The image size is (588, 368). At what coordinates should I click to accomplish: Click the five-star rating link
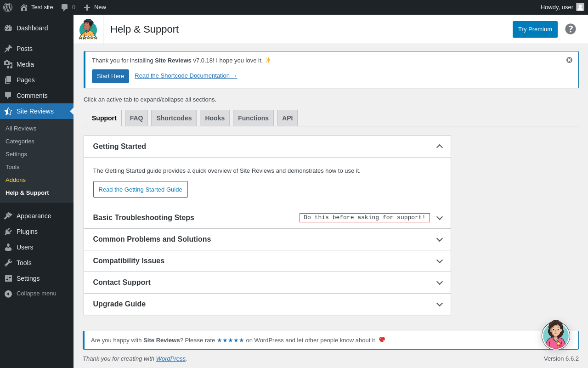pyautogui.click(x=230, y=340)
